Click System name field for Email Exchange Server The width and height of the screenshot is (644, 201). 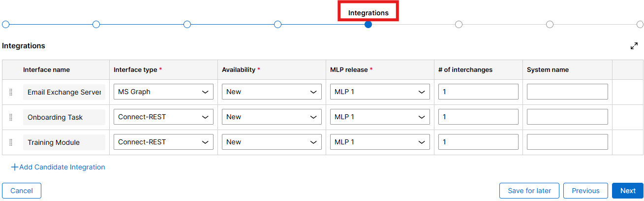click(567, 92)
